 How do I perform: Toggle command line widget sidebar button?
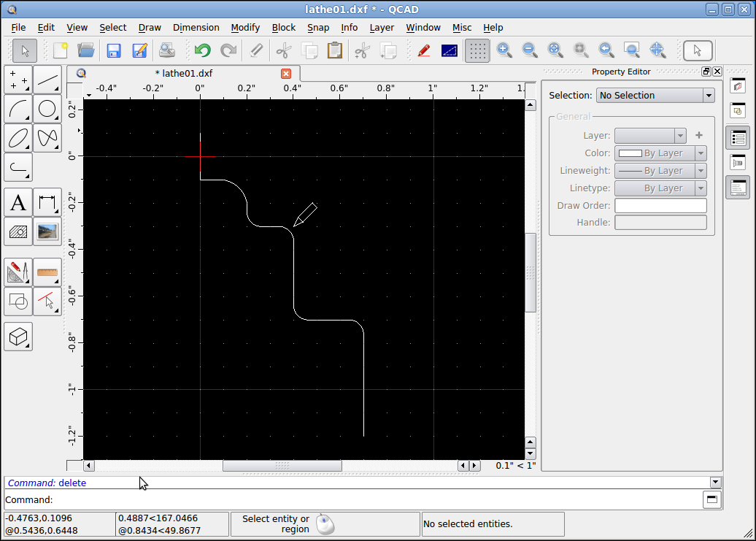(738, 188)
